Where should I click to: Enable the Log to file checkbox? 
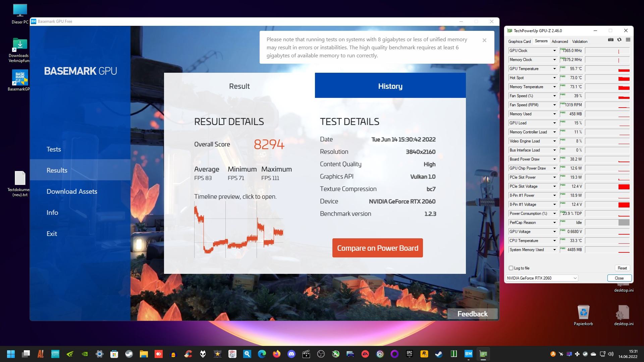511,268
